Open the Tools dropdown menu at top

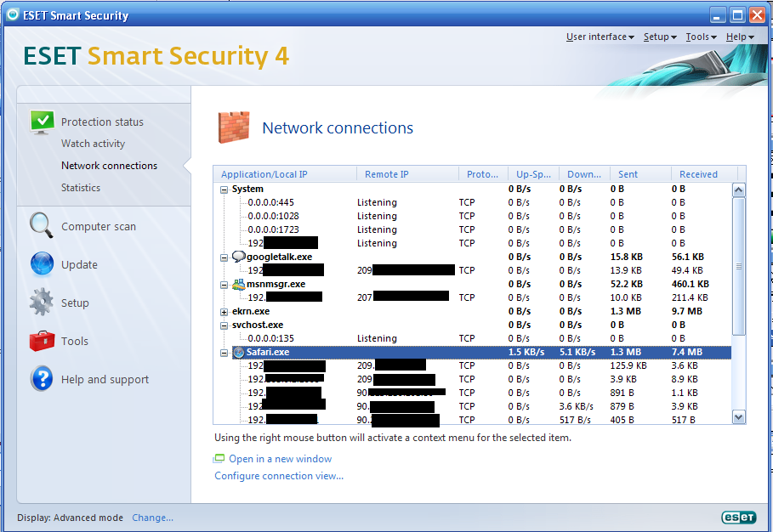click(701, 37)
